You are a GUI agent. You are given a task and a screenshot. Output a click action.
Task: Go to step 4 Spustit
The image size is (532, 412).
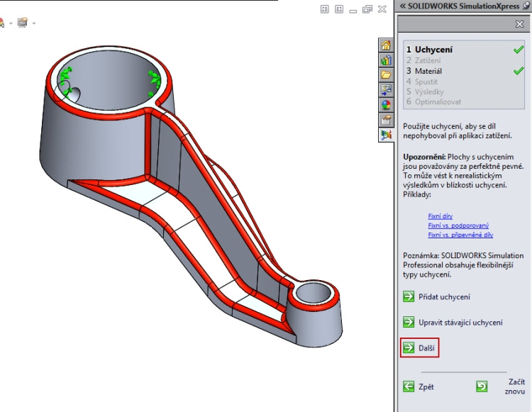point(422,82)
